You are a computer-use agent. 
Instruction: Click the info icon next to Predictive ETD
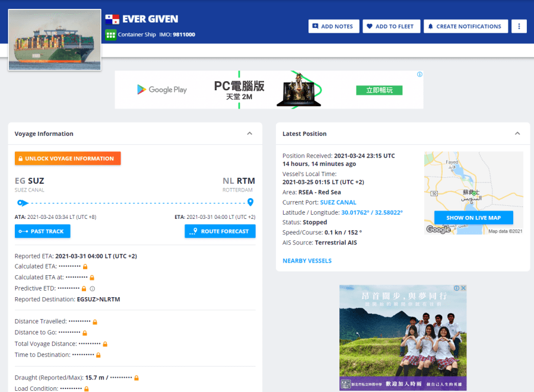click(93, 289)
